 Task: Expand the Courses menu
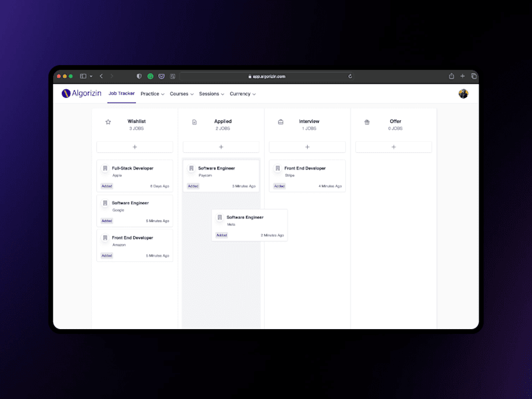point(182,94)
